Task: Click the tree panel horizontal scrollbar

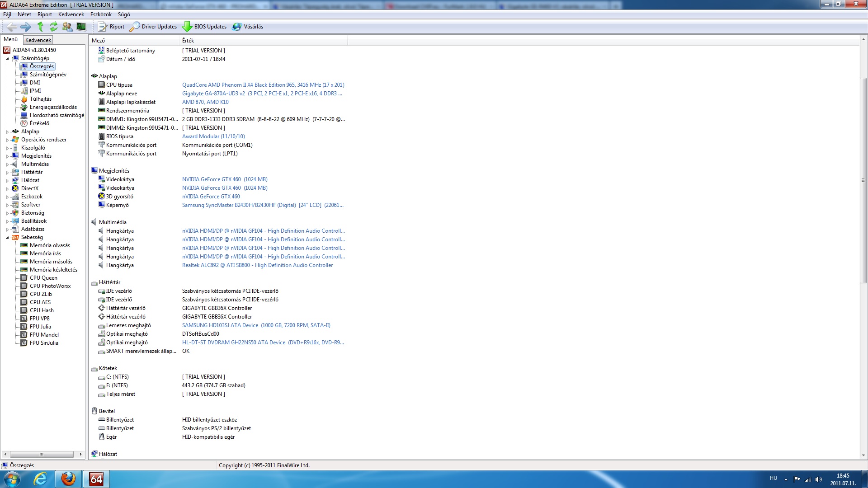Action: (42, 454)
